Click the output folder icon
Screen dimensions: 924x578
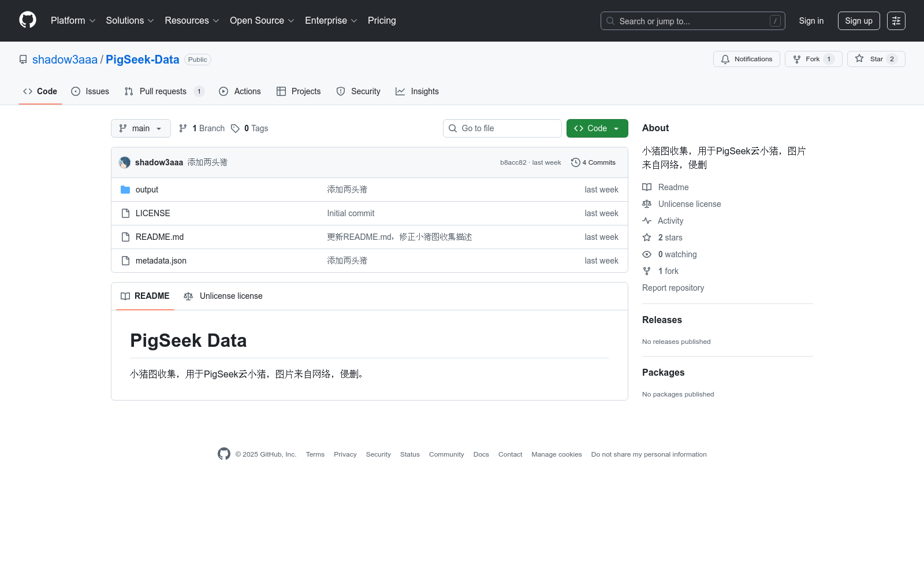pyautogui.click(x=125, y=190)
